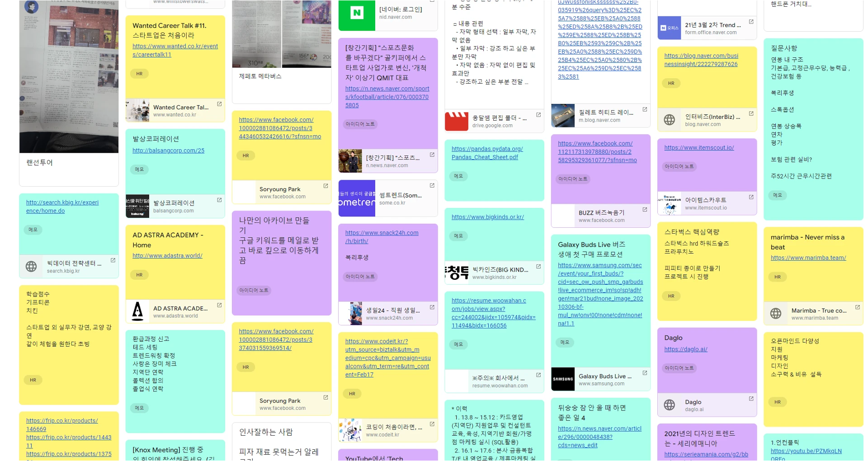Click the globe icon on Marimba preview
The width and height of the screenshot is (868, 461).
[775, 313]
